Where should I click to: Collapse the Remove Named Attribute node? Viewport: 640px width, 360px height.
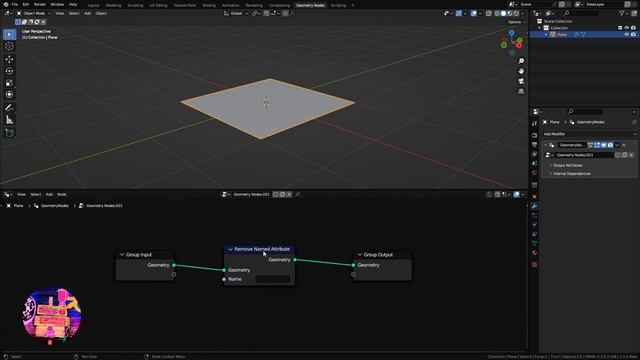coord(231,249)
